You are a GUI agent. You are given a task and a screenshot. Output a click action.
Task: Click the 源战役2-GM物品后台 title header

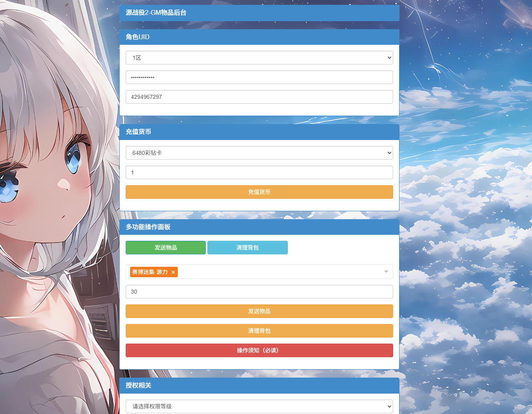[259, 13]
